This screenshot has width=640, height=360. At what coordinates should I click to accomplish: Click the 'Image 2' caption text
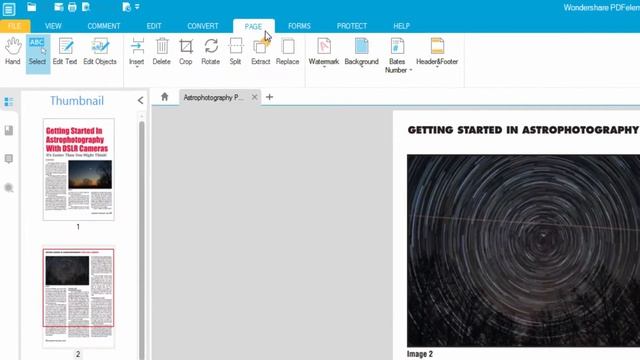coord(420,354)
